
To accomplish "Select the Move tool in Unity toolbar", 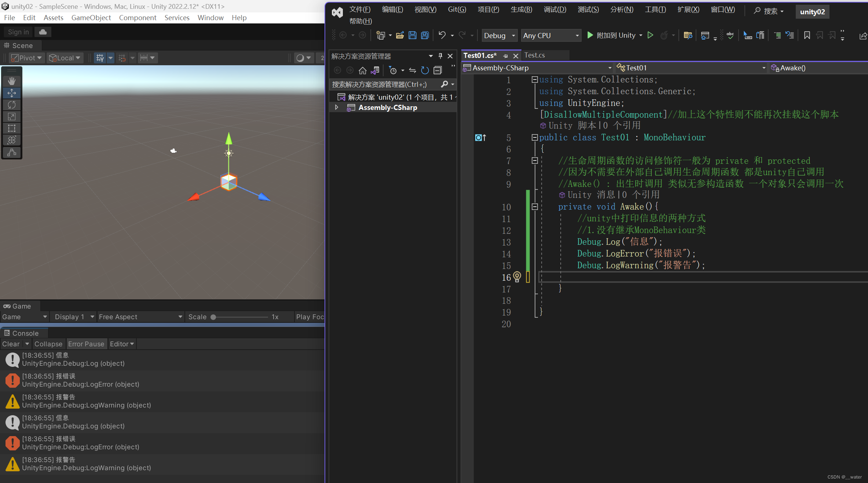I will tap(11, 93).
